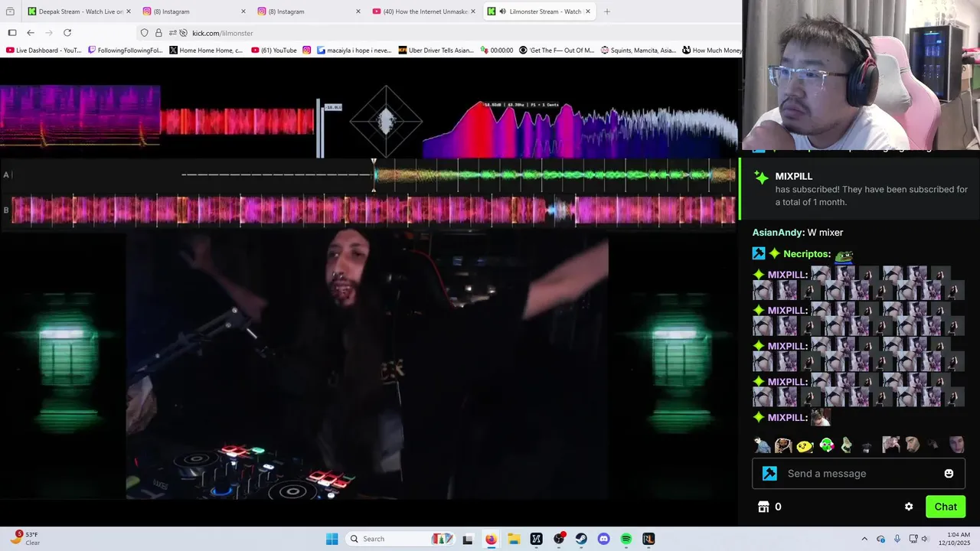Click the frog emote in Necriptos message
The height and width of the screenshot is (551, 980).
coord(844,255)
